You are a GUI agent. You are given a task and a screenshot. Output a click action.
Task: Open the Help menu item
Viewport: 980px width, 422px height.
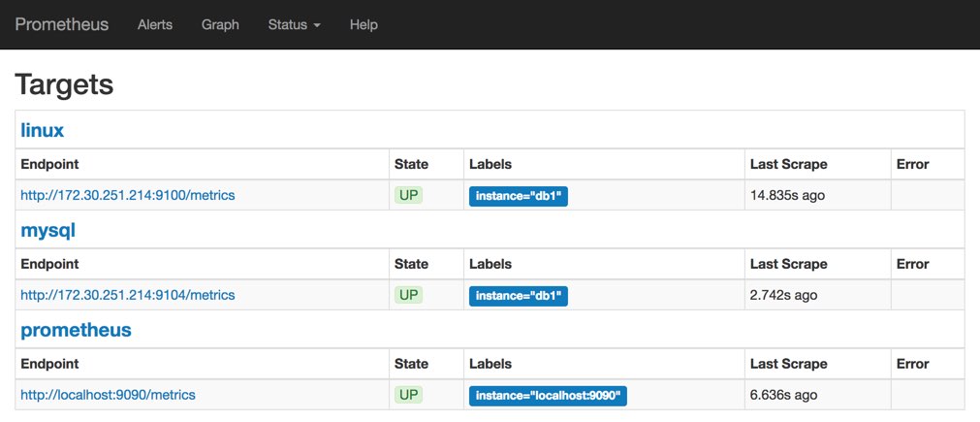click(364, 24)
